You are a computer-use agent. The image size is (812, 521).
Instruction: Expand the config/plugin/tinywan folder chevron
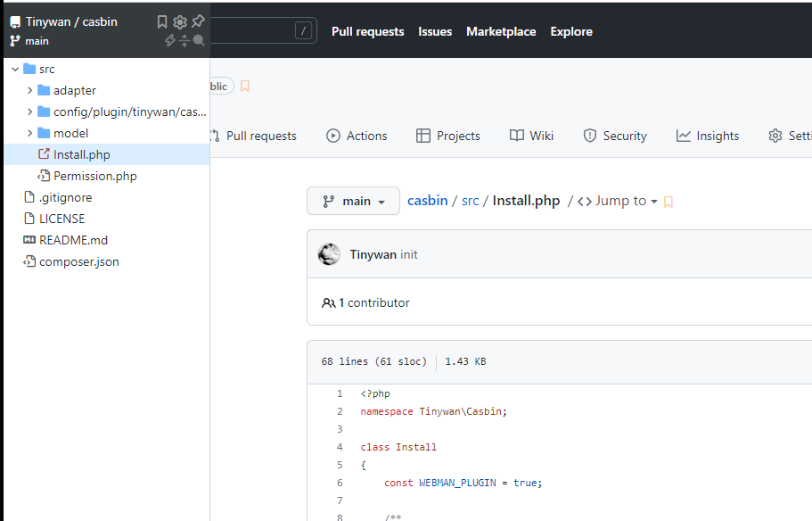(x=29, y=112)
